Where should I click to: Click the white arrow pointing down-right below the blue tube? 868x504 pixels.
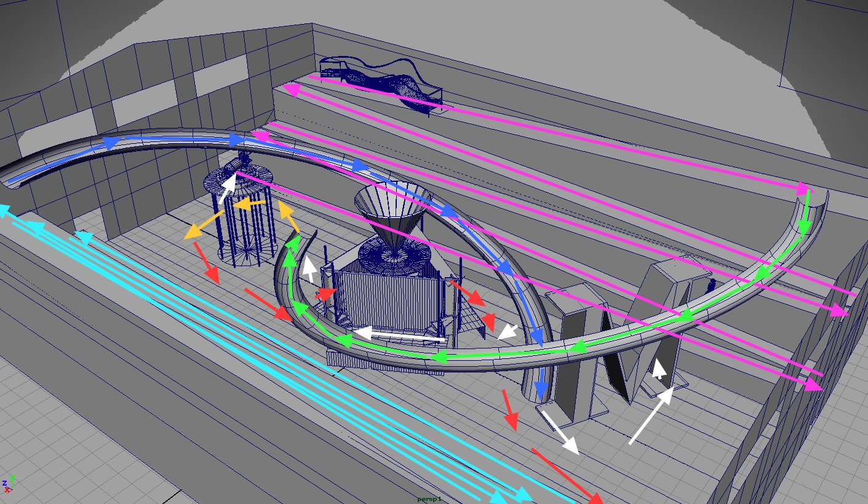(560, 433)
